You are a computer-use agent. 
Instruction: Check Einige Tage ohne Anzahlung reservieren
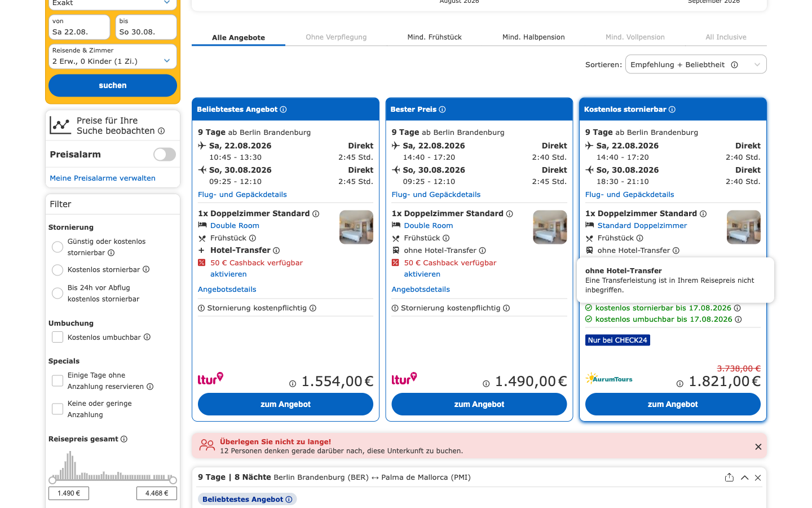[58, 381]
